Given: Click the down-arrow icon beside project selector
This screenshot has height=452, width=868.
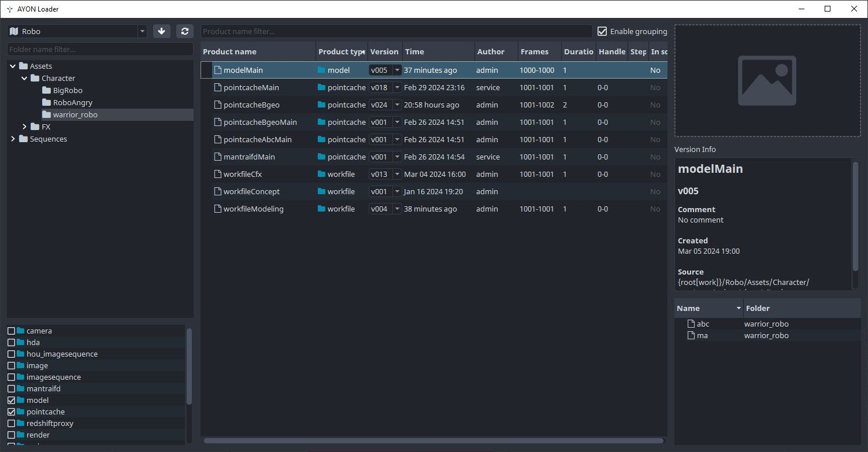Looking at the screenshot, I should [161, 31].
